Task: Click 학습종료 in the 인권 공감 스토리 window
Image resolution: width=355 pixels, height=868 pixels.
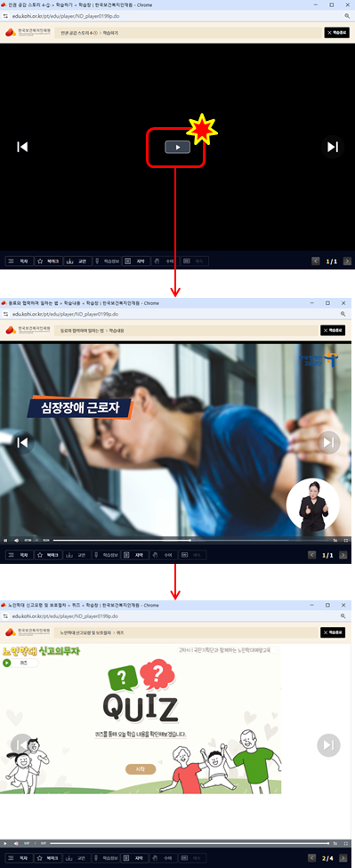Action: click(336, 33)
